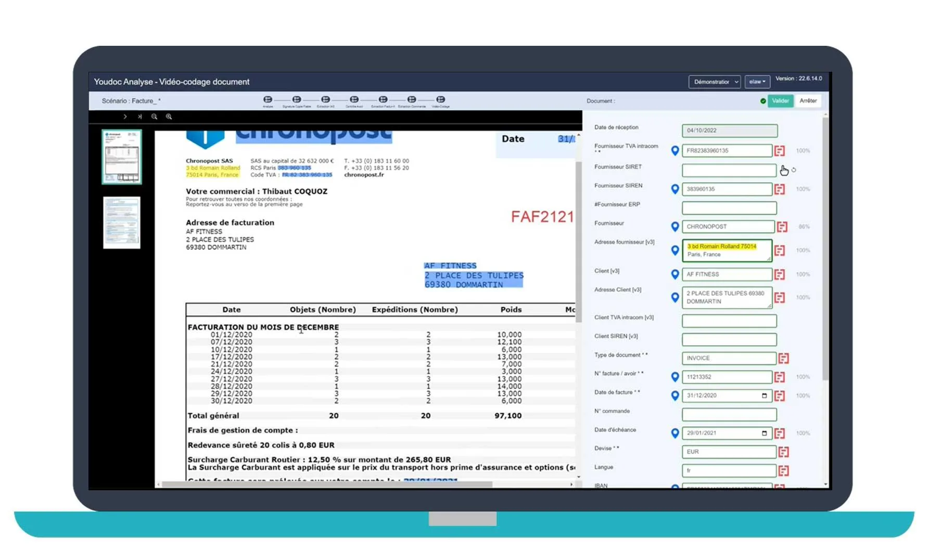This screenshot has height=560, width=941.
Task: Click the Vidéo-Codage workflow step icon
Action: 440,99
